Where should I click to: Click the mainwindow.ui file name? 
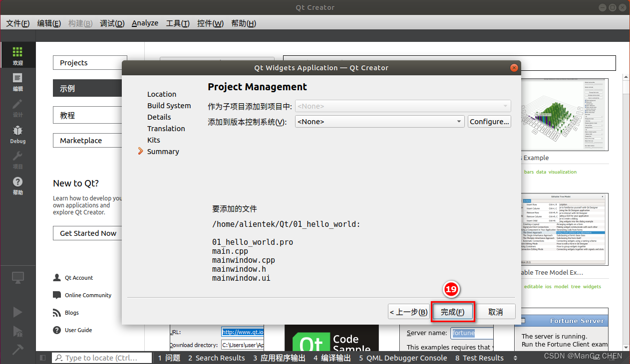(241, 278)
